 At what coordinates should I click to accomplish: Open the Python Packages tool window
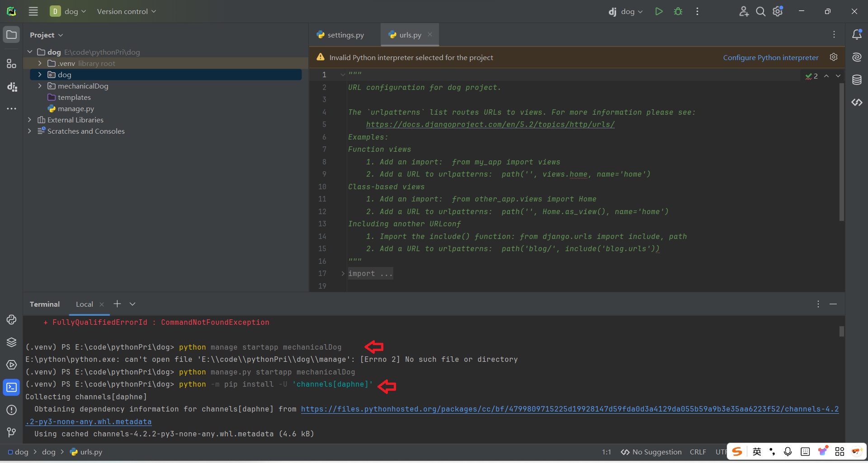tap(11, 342)
